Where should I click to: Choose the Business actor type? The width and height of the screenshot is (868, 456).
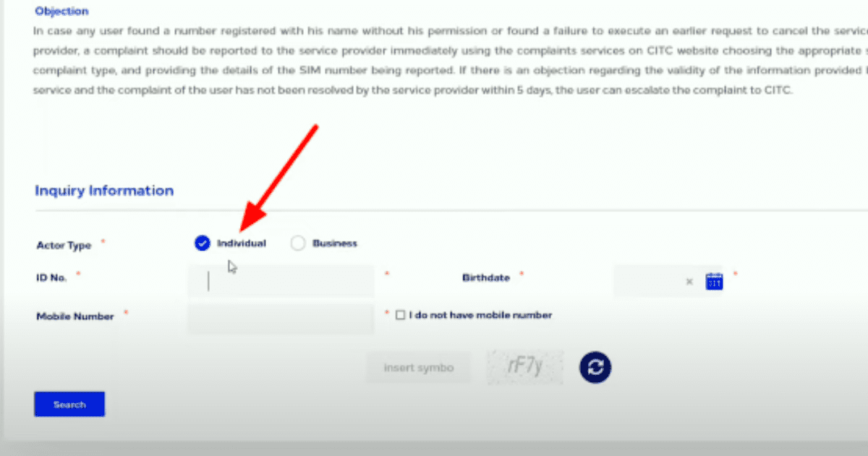coord(298,243)
